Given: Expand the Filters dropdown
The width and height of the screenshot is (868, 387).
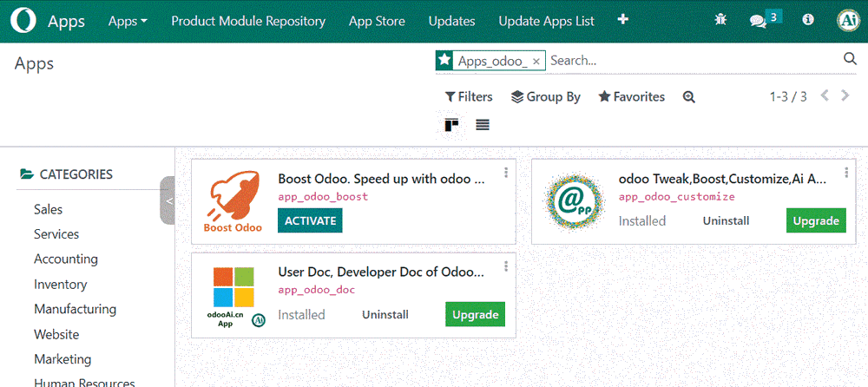Looking at the screenshot, I should click(469, 97).
